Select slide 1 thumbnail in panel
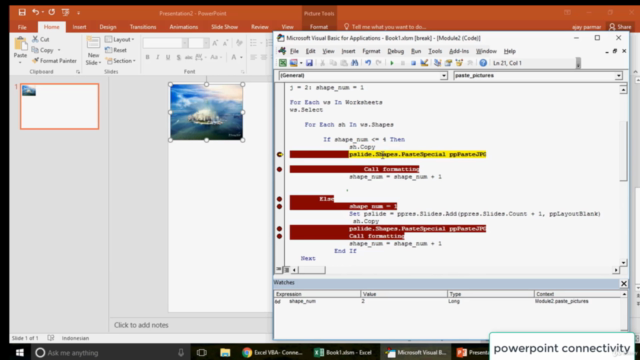Image resolution: width=640 pixels, height=360 pixels. click(60, 106)
